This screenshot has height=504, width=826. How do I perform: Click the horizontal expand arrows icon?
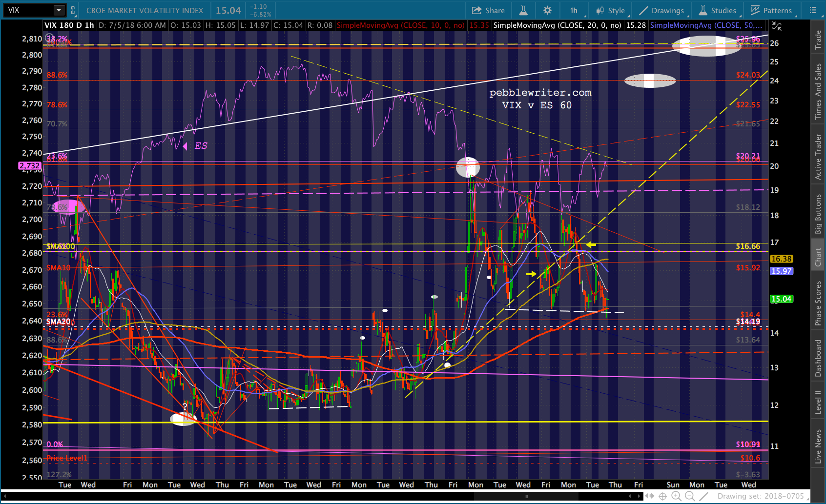(649, 496)
